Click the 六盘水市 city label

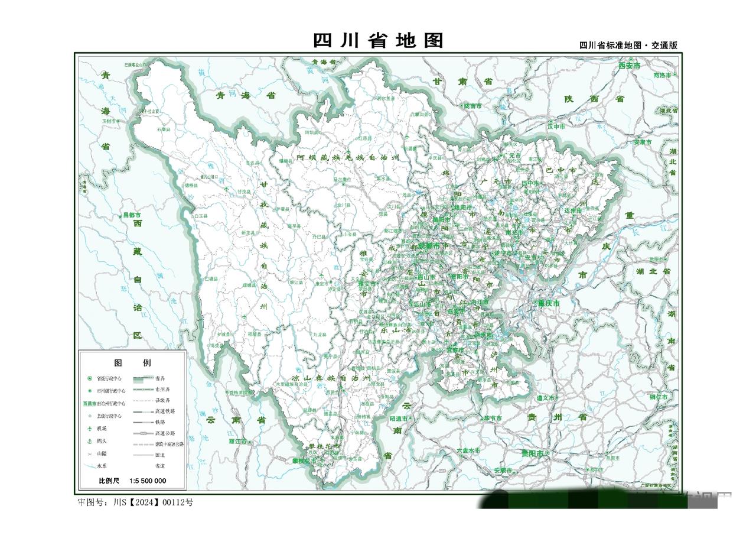pyautogui.click(x=468, y=450)
